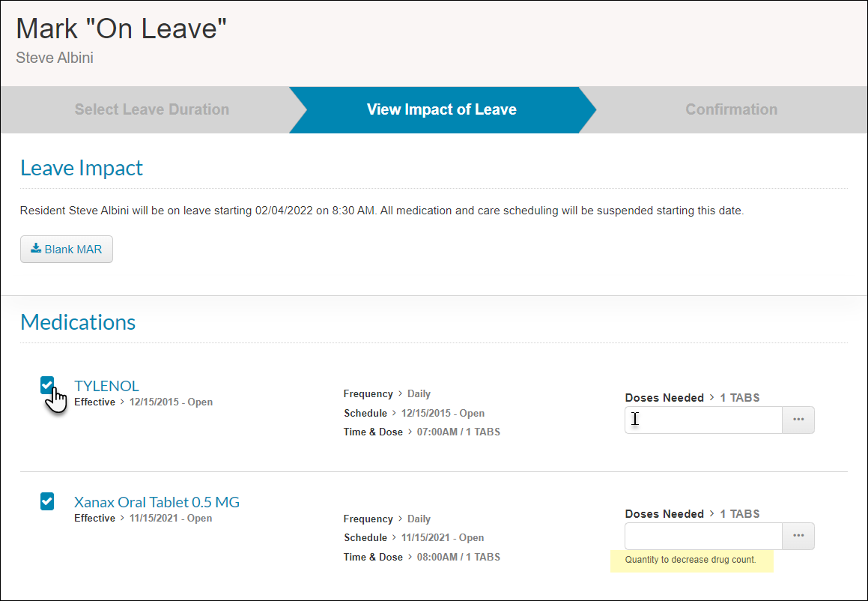Select the View Impact of Leave step
868x601 pixels.
click(441, 109)
